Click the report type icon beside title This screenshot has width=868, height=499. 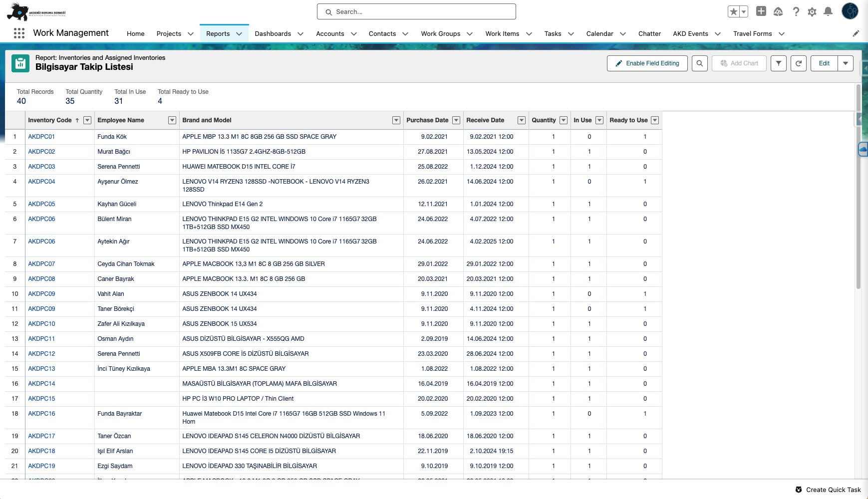coord(20,63)
